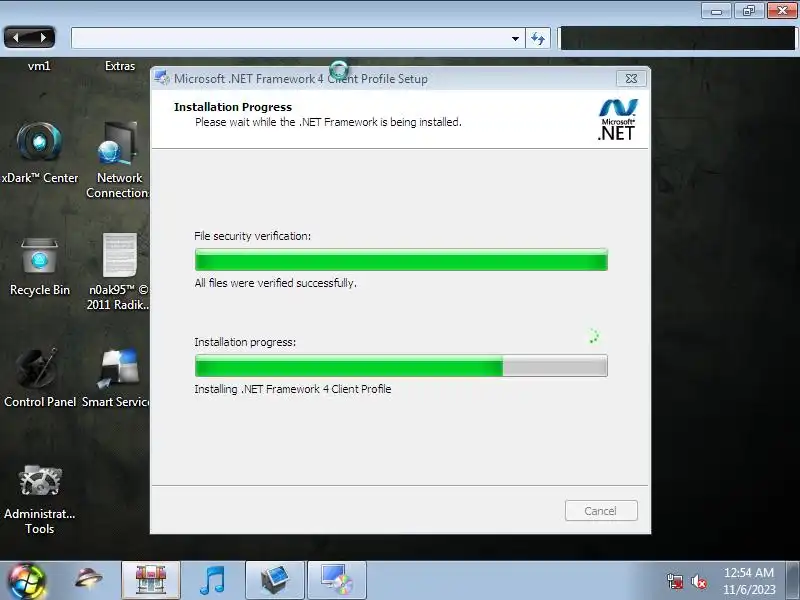Minimize the outer window
Image resolution: width=800 pixels, height=600 pixels.
(x=716, y=11)
